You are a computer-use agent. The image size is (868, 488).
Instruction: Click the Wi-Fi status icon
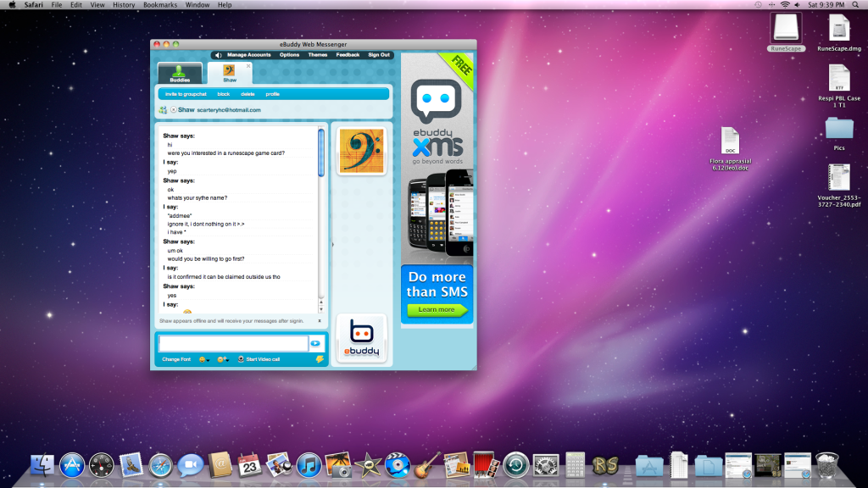tap(785, 4)
